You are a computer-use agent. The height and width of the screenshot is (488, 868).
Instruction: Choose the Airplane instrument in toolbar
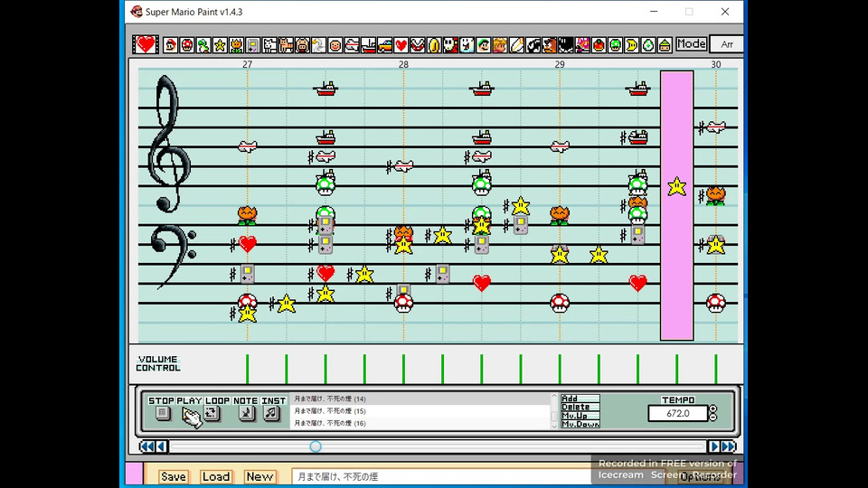[352, 45]
